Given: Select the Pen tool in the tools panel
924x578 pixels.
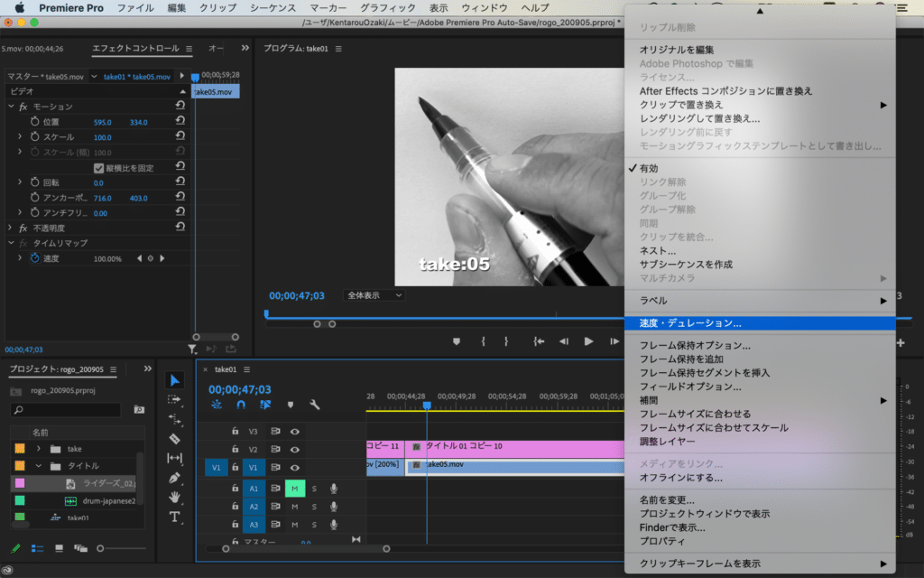Looking at the screenshot, I should pos(175,478).
